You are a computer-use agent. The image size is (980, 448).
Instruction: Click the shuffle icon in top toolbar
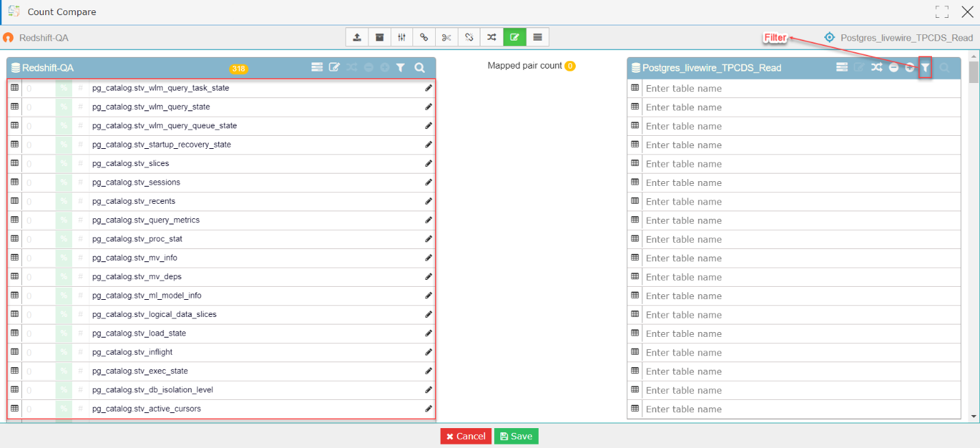[492, 37]
